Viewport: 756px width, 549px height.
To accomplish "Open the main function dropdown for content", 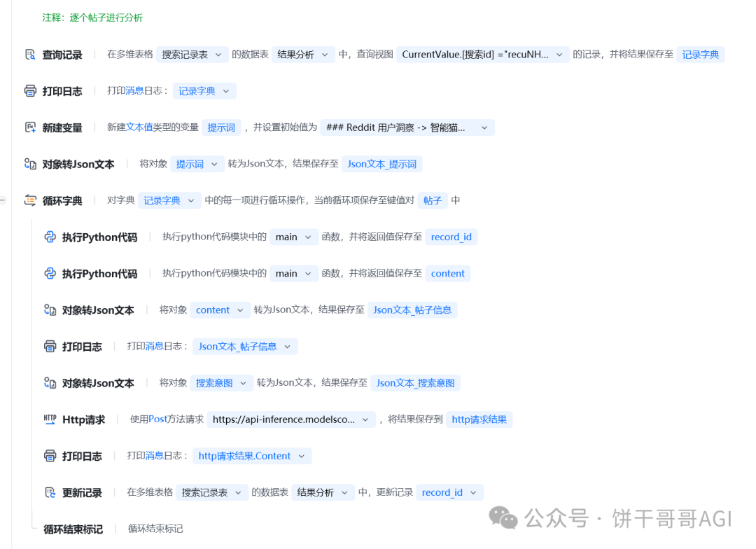I will tap(293, 274).
